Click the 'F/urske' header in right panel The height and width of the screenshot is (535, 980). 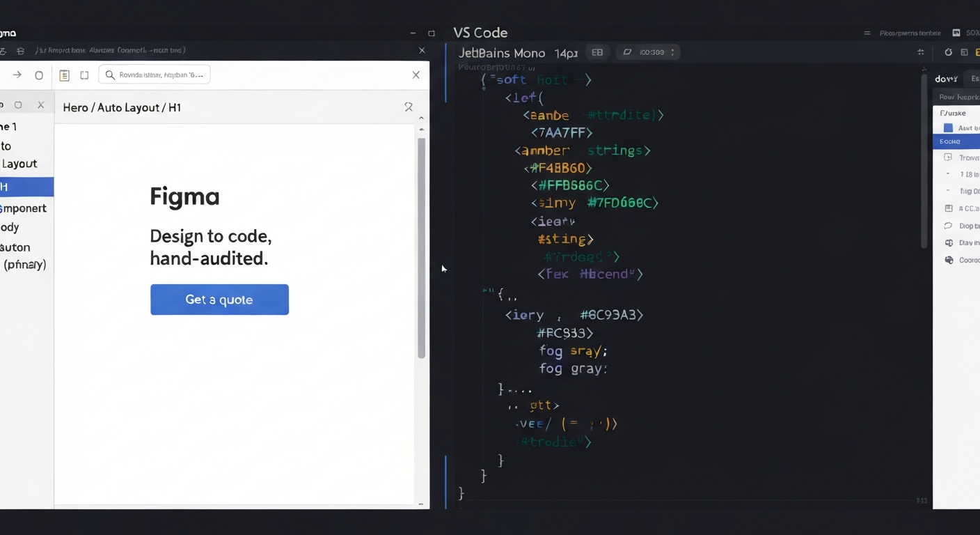952,113
